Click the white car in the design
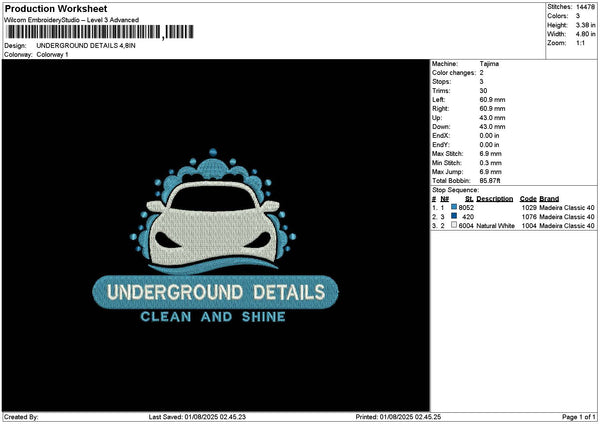 213,222
